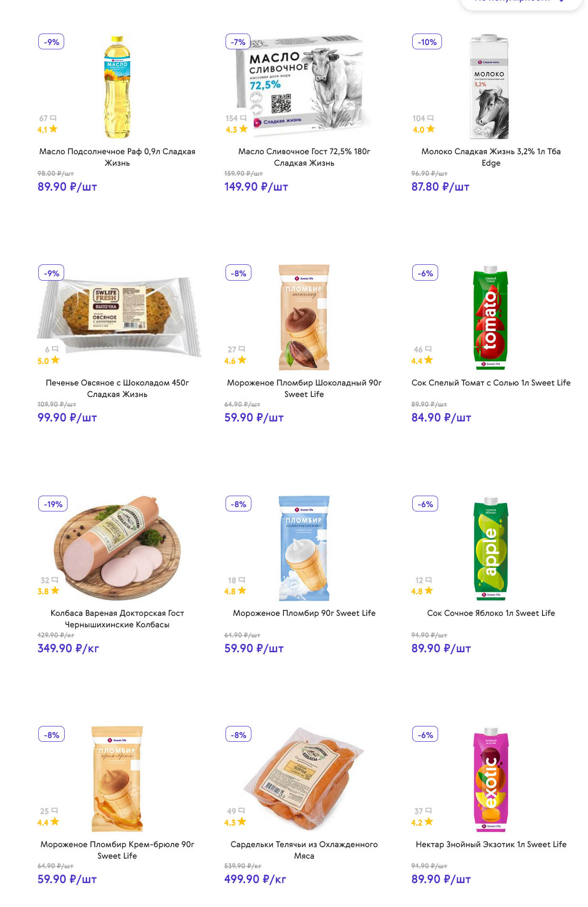Click the comment icon on chocolate plombir ice cream
The width and height of the screenshot is (588, 907).
[242, 349]
